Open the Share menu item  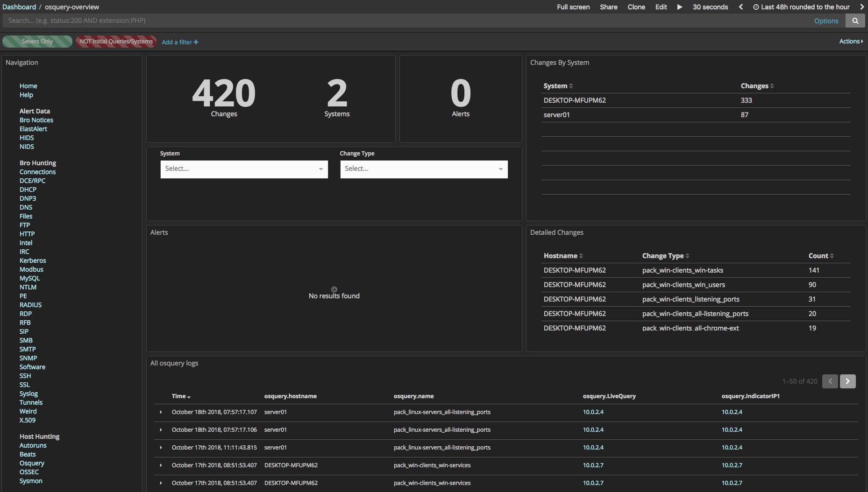pos(608,7)
